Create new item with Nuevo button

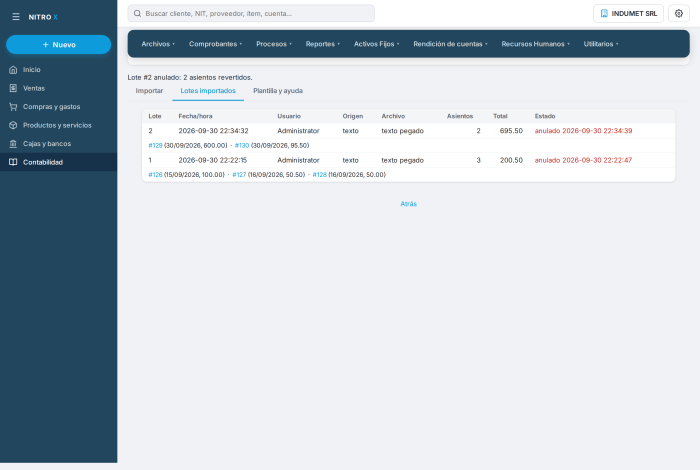[58, 45]
